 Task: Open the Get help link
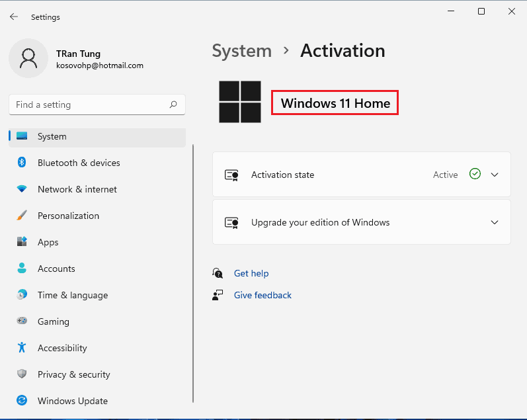(x=251, y=273)
